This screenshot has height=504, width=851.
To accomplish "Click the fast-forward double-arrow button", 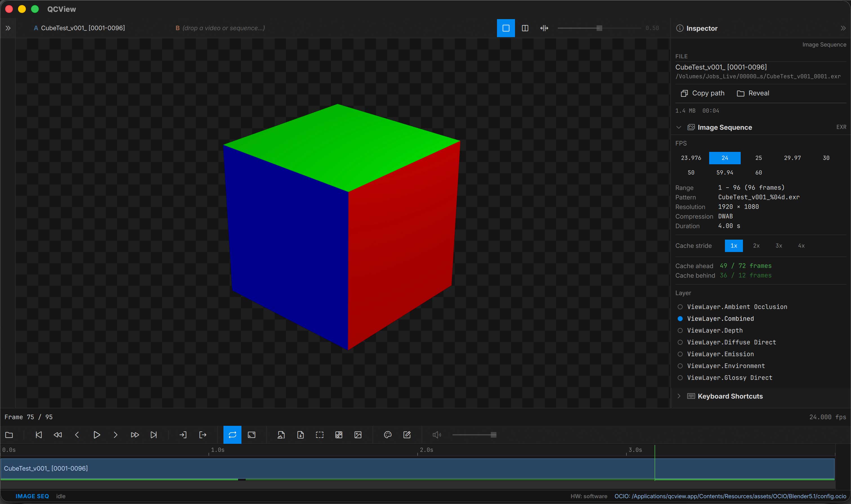I will [x=135, y=435].
